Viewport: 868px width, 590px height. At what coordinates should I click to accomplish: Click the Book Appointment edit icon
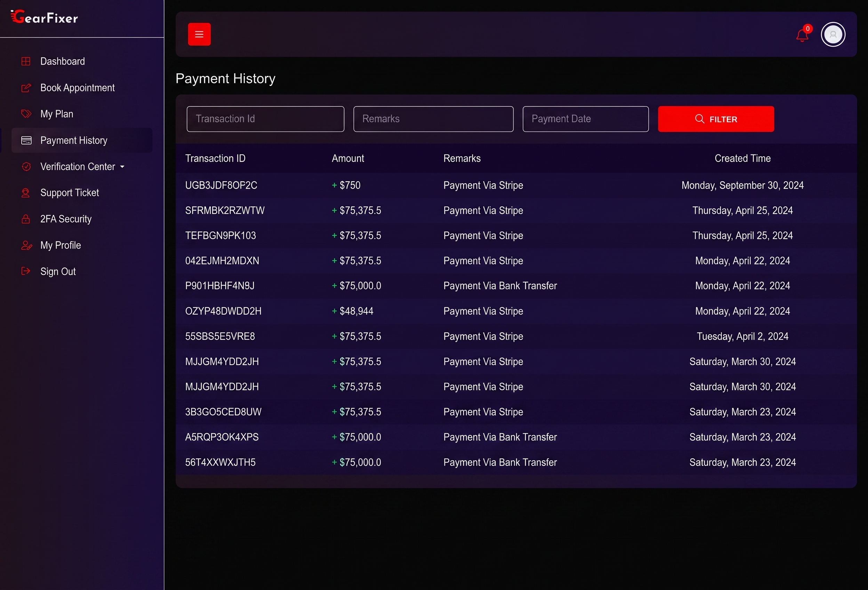pos(26,88)
